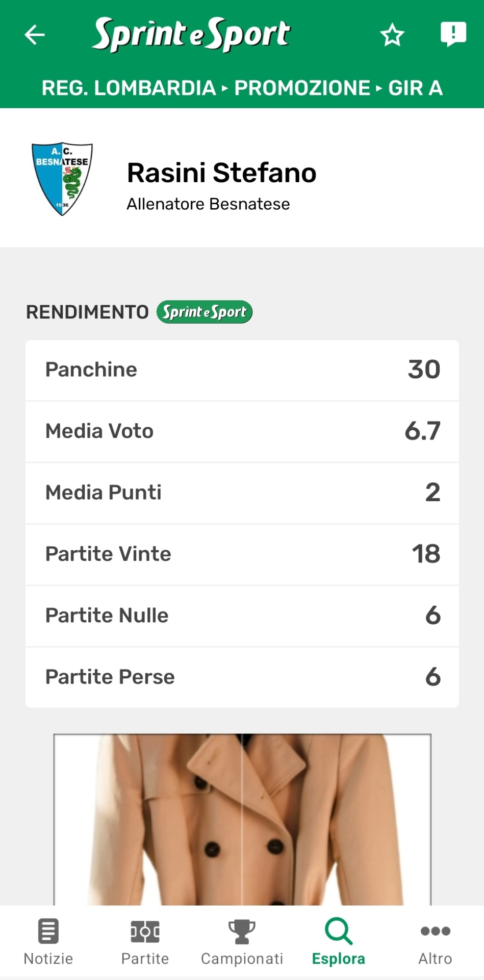484x980 pixels.
Task: Add coach to favorites with star icon
Action: tap(392, 35)
